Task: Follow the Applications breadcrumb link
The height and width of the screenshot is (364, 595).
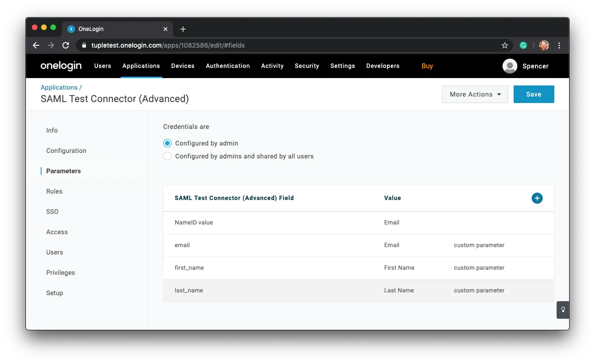Action: (x=59, y=87)
